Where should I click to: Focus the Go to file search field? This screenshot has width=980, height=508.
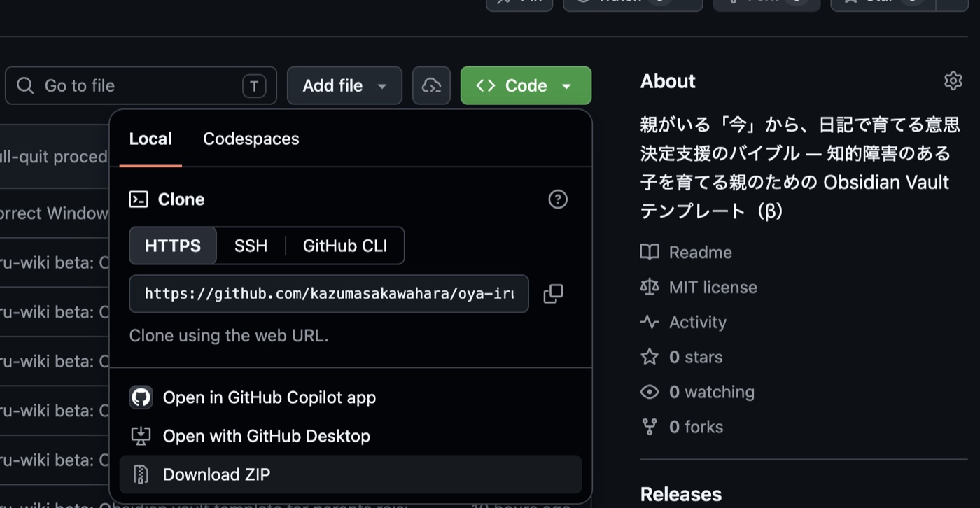[141, 85]
